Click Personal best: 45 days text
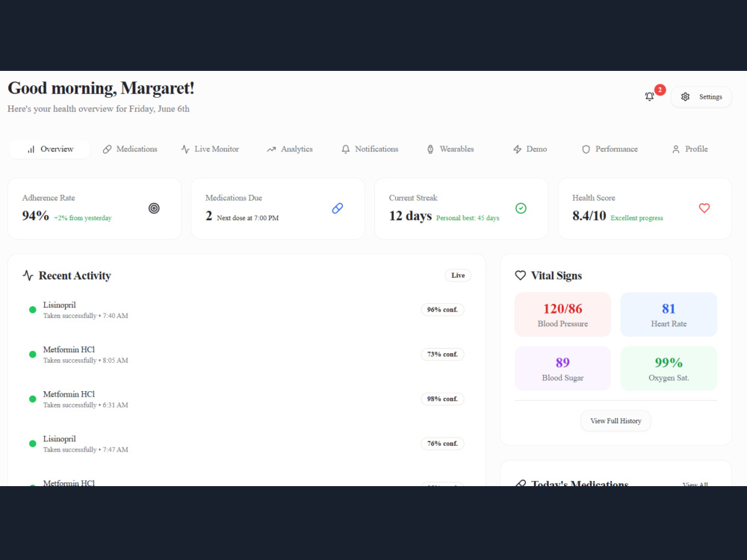The image size is (747, 560). (x=468, y=218)
